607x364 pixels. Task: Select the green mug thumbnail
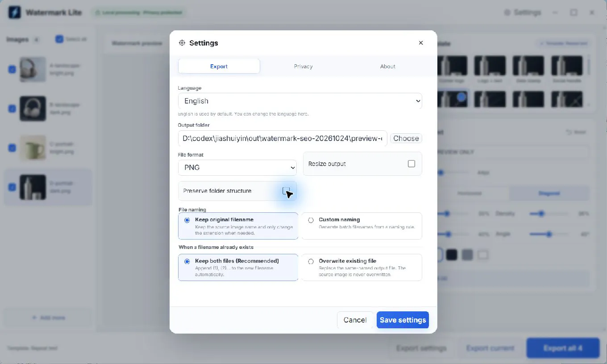coord(33,148)
